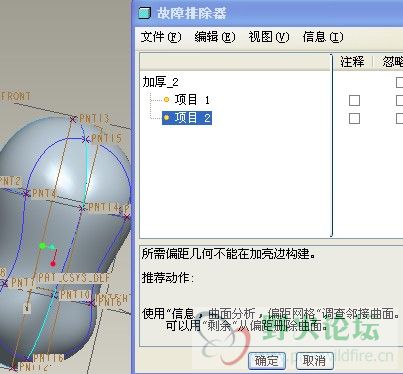Click the PRT_CSYS_DEF coordinate system label

[73, 278]
